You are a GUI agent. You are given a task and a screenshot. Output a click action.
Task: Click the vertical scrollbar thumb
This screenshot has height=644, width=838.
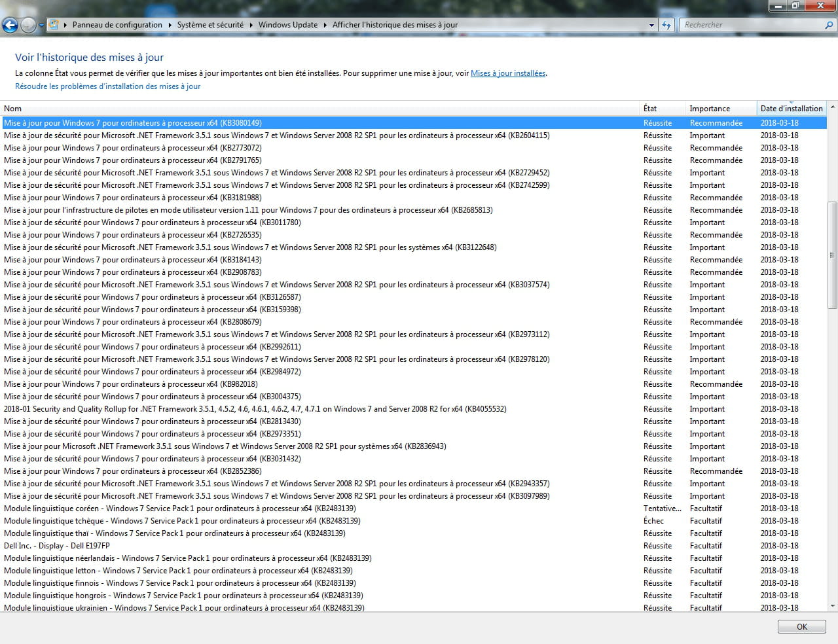(832, 255)
